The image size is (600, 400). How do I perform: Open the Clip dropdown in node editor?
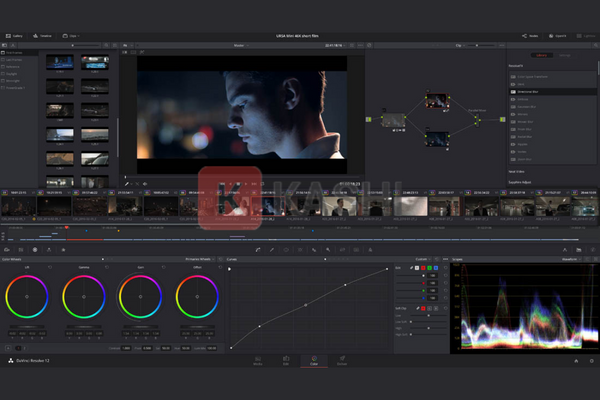pyautogui.click(x=460, y=45)
